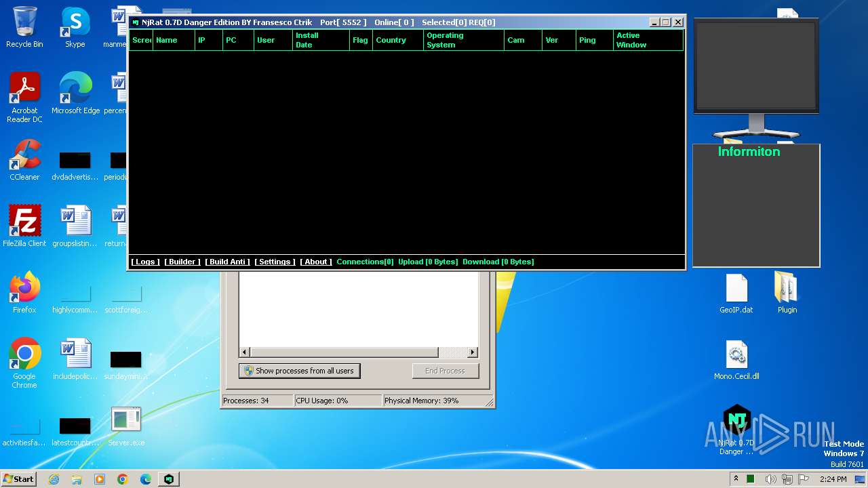
Task: Sort by IP column header
Action: tap(209, 40)
